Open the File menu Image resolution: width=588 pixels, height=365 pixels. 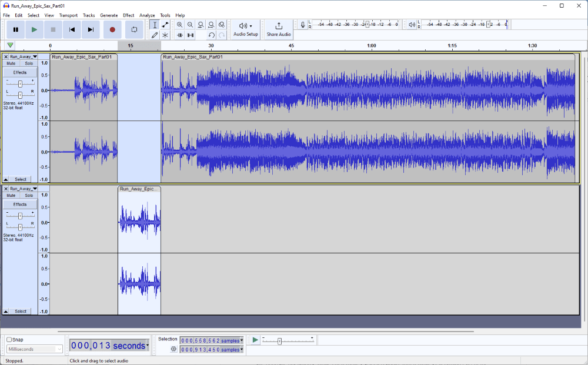(x=6, y=15)
